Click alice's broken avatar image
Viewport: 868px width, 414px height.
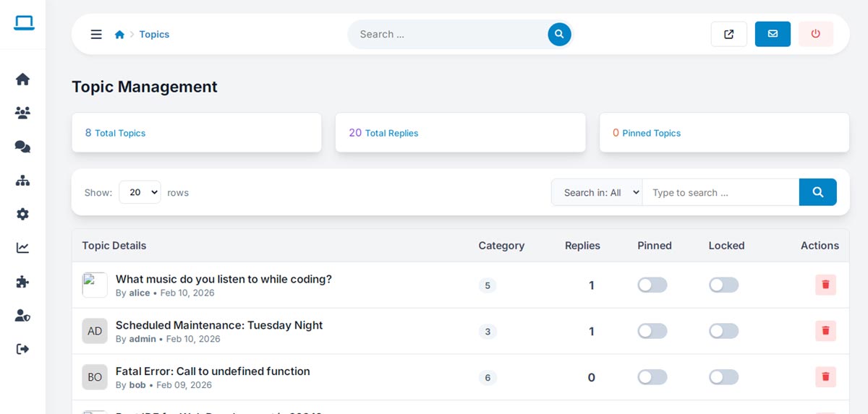pos(95,285)
